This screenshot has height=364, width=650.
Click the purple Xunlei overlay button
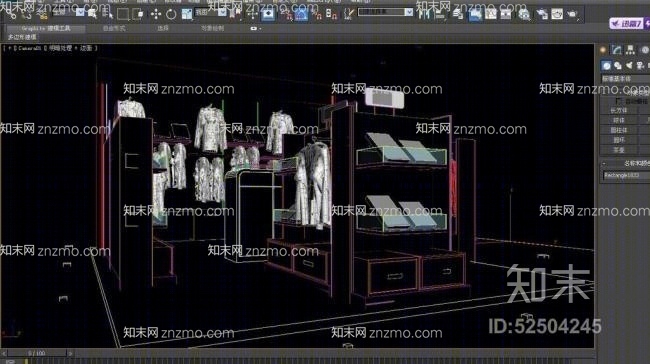(629, 24)
